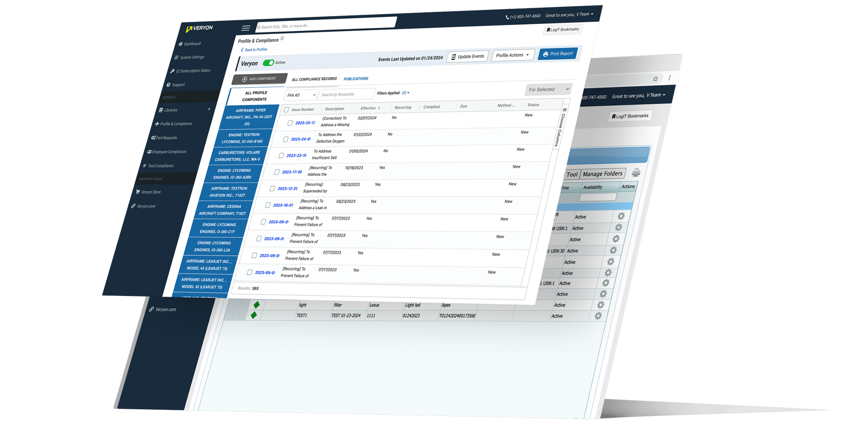The width and height of the screenshot is (868, 427).
Task: Click the Profile & Compliance info icon
Action: point(282,38)
